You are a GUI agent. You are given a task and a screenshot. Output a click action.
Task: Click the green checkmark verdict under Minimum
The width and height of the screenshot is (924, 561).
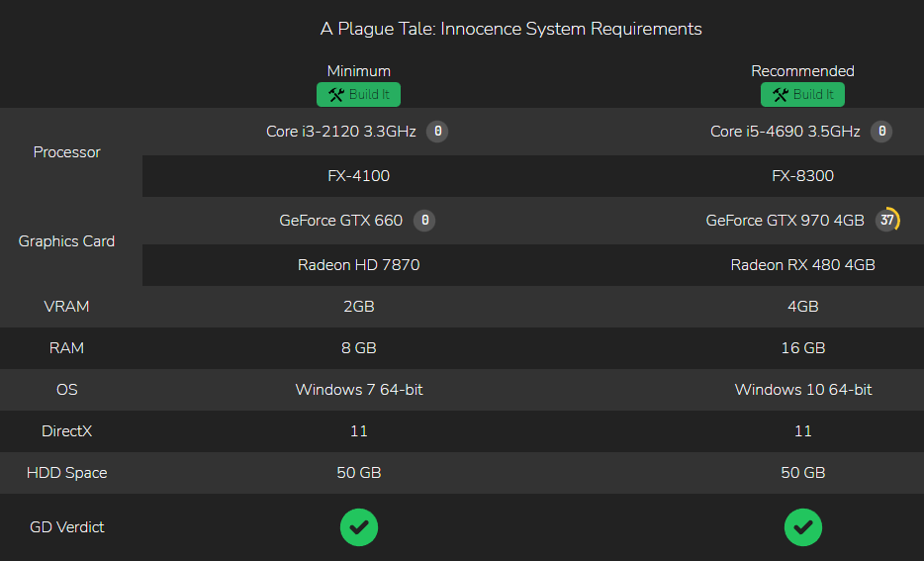pos(359,527)
